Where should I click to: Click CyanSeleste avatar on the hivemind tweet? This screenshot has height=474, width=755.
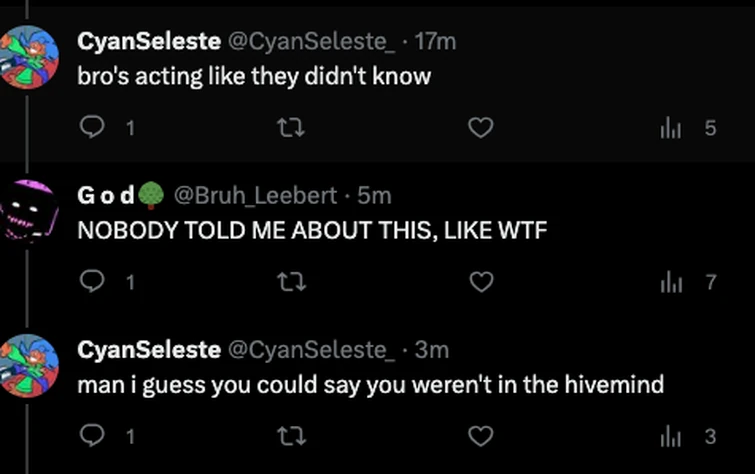(29, 364)
